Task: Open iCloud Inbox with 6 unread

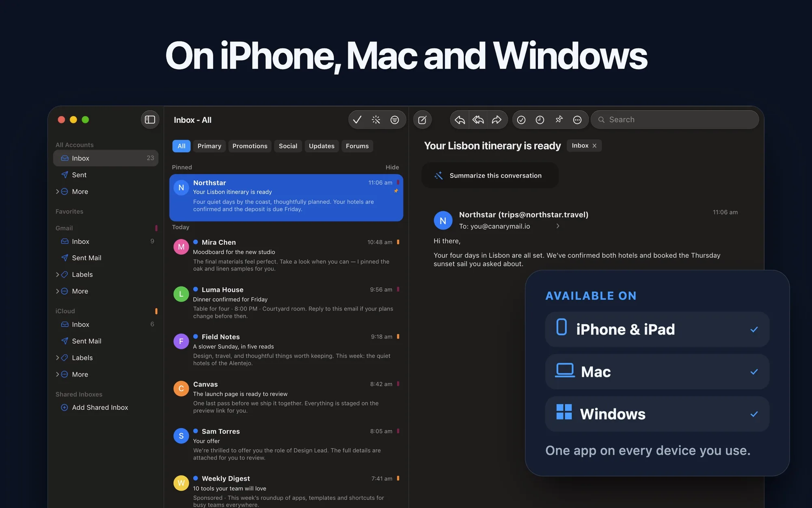Action: click(x=106, y=324)
